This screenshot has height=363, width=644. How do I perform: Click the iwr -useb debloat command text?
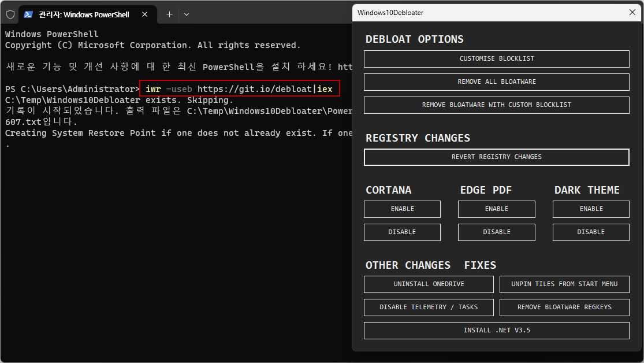click(x=239, y=89)
